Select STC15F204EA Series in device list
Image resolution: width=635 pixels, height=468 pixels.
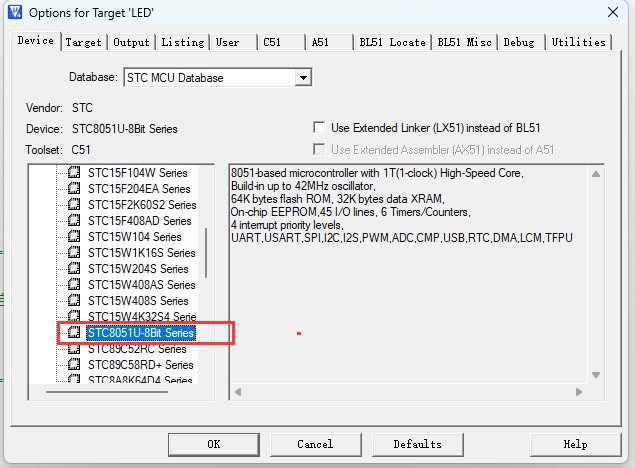pos(139,189)
